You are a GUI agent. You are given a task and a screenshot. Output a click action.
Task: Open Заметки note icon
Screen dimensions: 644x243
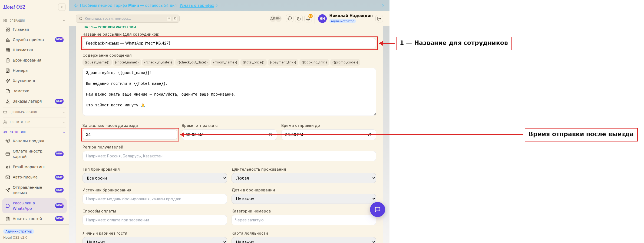point(8,91)
